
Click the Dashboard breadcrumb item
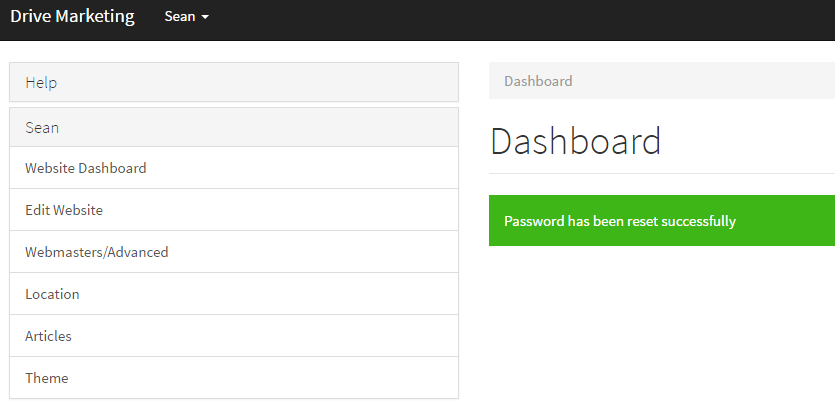(x=538, y=81)
